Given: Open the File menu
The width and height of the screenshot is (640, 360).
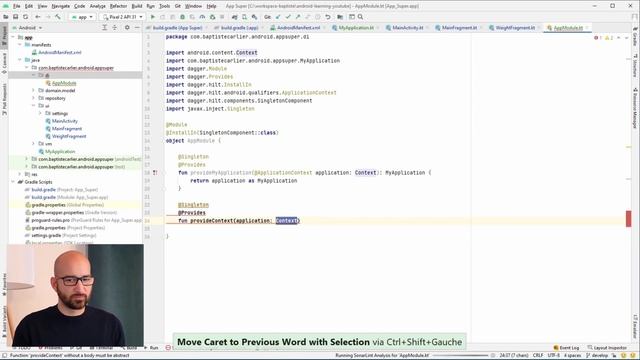Looking at the screenshot, I should tap(16, 6).
